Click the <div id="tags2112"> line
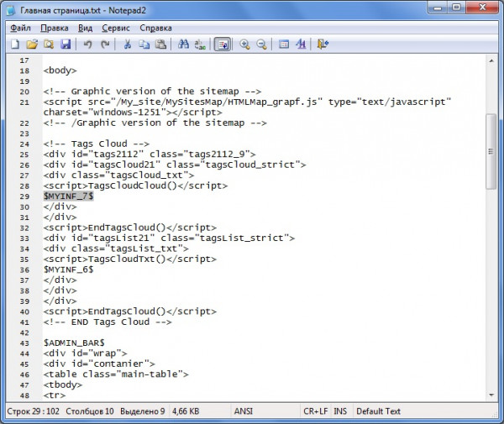 [x=150, y=154]
